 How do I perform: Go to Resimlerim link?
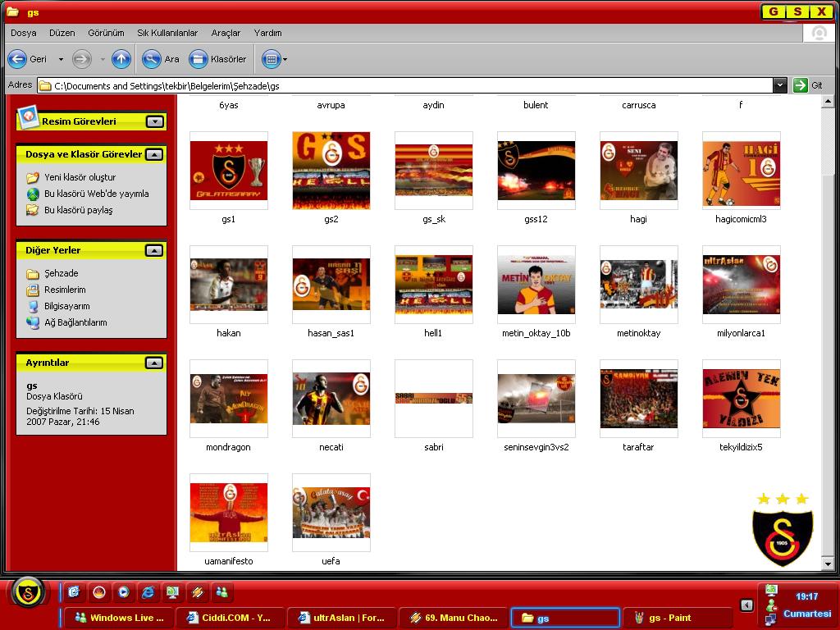point(65,290)
